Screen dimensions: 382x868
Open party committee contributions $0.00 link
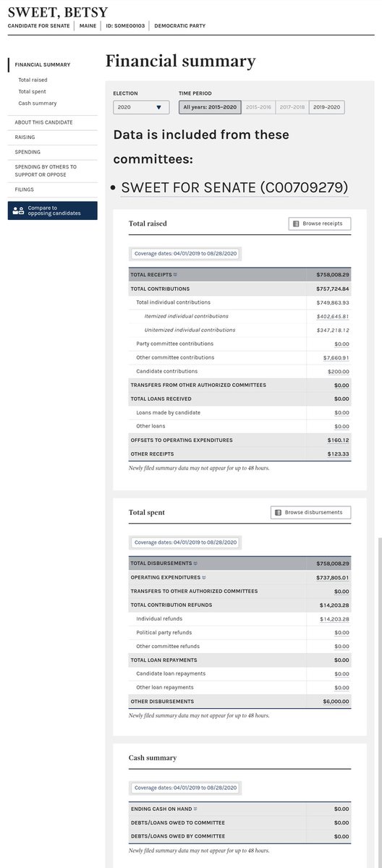(341, 344)
